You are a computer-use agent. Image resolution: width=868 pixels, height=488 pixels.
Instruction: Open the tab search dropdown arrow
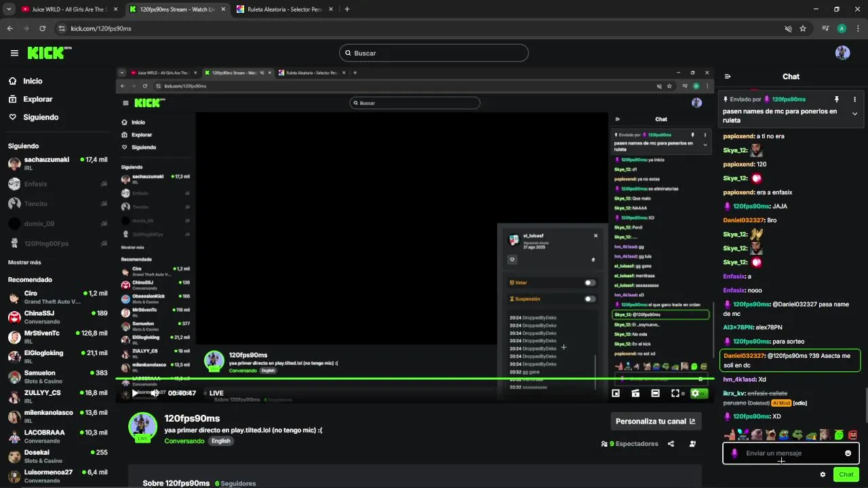7,9
